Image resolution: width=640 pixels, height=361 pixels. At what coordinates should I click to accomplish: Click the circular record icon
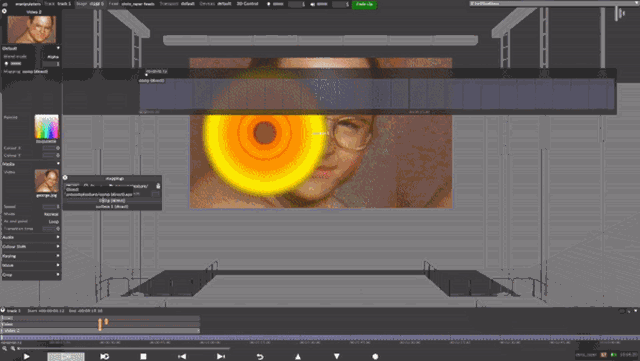tap(375, 357)
